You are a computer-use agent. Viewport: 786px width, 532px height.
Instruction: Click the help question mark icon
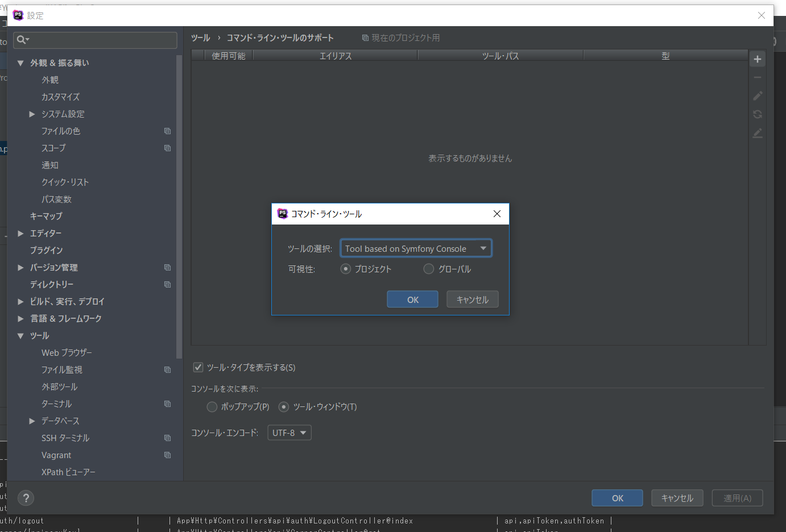point(26,498)
